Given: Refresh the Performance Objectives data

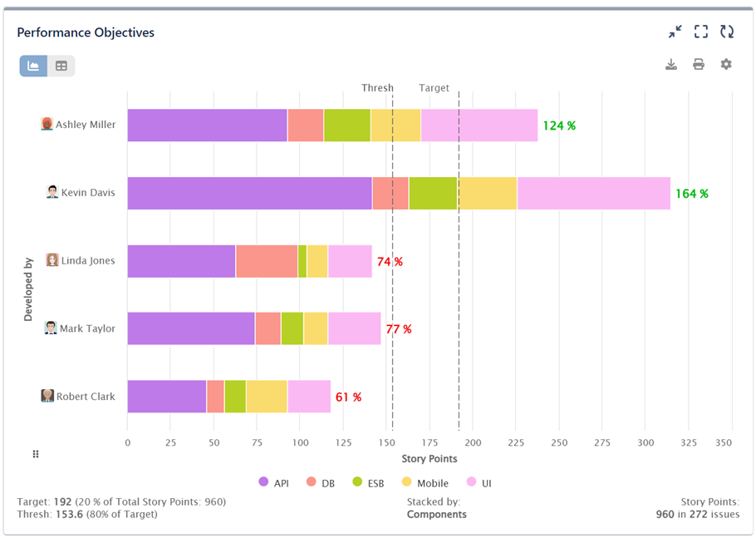Looking at the screenshot, I should tap(727, 31).
